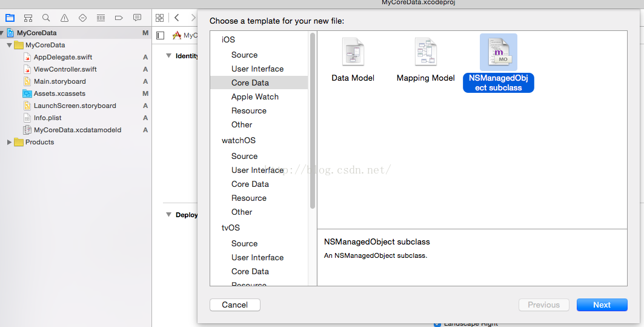Choose Core Data under iOS

pos(250,83)
